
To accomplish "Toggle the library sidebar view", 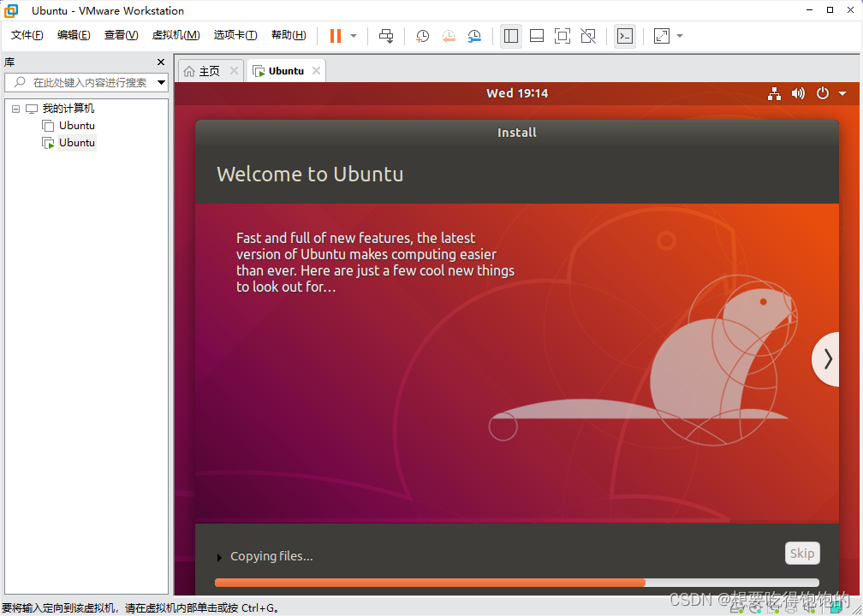I will (x=511, y=36).
